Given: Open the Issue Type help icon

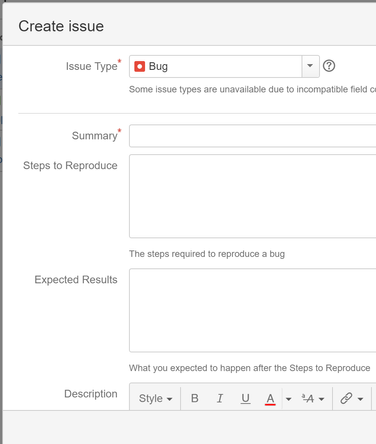Looking at the screenshot, I should coord(329,66).
